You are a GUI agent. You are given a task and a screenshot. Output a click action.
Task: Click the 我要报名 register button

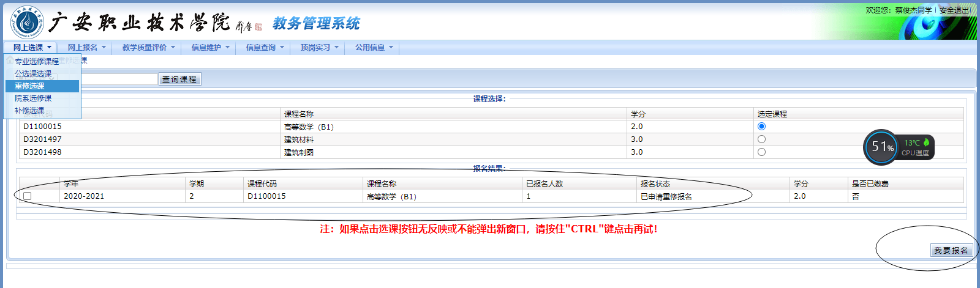click(951, 251)
